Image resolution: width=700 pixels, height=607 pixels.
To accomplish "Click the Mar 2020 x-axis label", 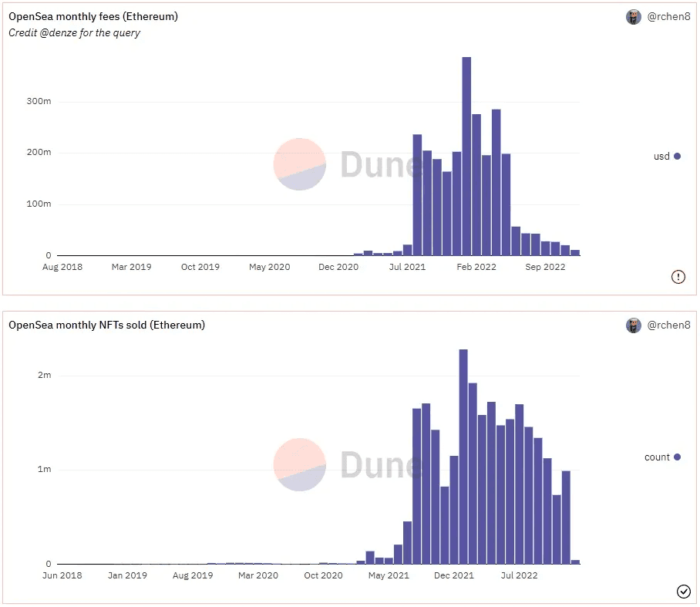I will tap(258, 575).
